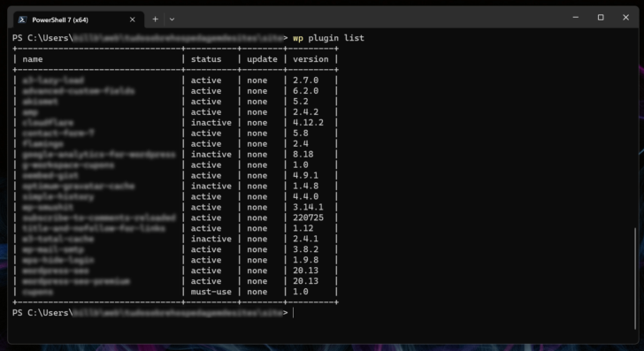This screenshot has height=351, width=644.
Task: Click version value 1.9.8
Action: pos(305,260)
